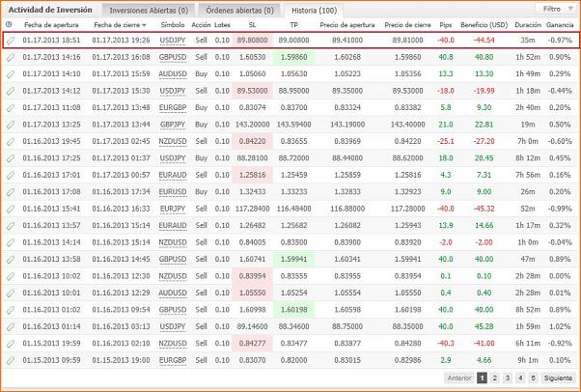Click highlighted SL value 89.53000
Image resolution: width=581 pixels, height=392 pixels.
coord(252,91)
